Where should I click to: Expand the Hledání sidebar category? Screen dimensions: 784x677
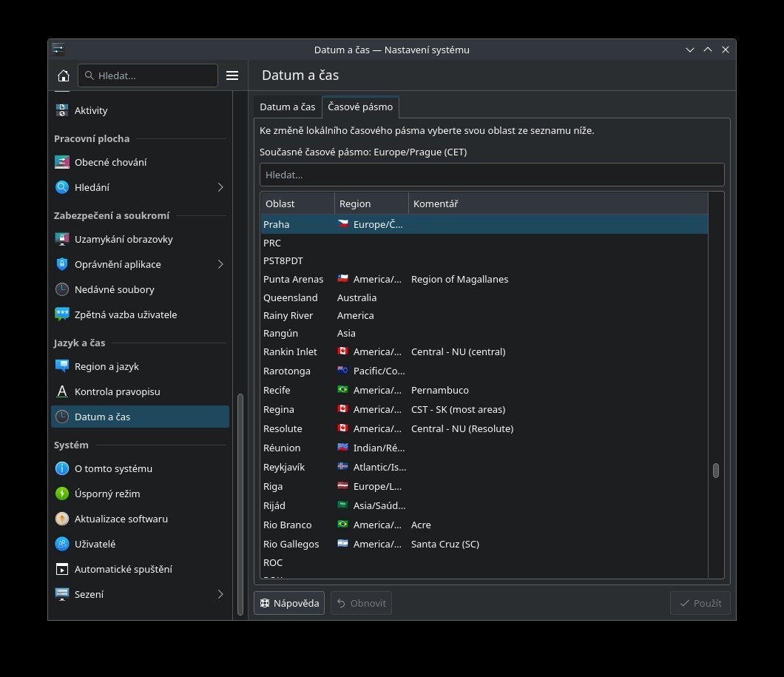(x=220, y=187)
